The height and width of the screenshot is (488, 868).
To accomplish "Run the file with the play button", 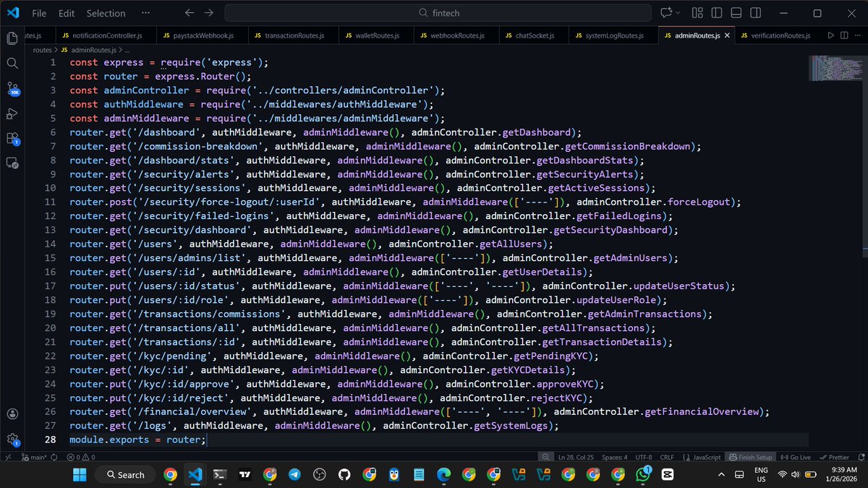I will pyautogui.click(x=830, y=35).
